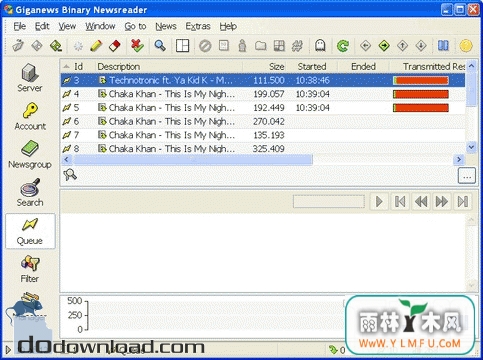Click the progress bar of row 3

[x=421, y=80]
